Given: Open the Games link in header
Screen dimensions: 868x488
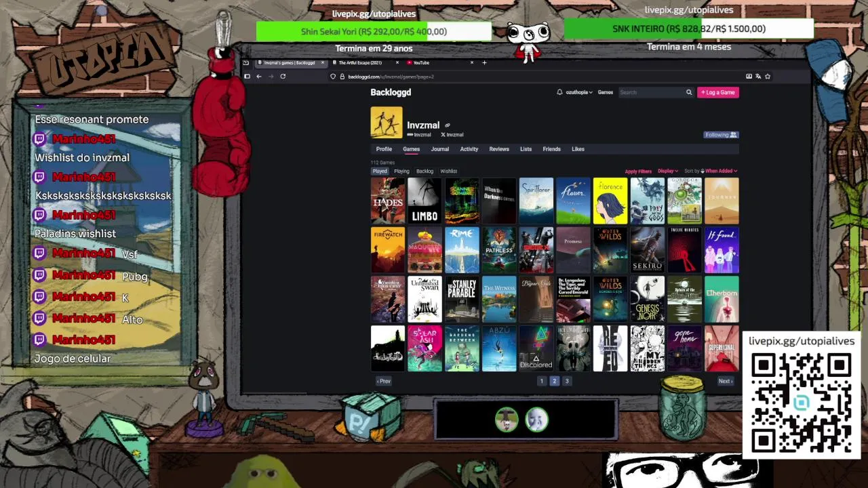Looking at the screenshot, I should pos(606,92).
